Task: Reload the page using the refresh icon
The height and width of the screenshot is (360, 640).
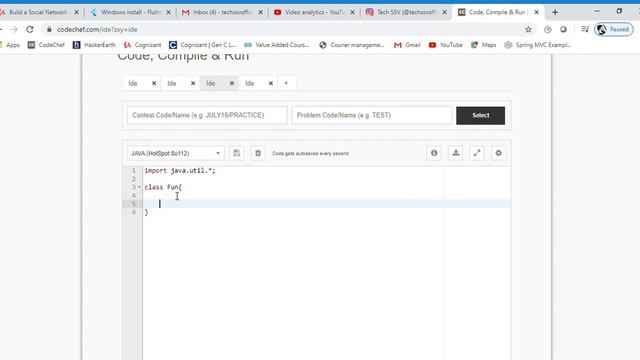Action: (x=30, y=29)
